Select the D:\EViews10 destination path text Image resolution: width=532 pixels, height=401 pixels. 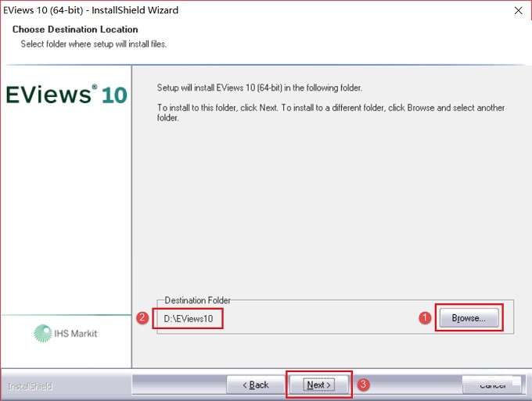pos(189,319)
